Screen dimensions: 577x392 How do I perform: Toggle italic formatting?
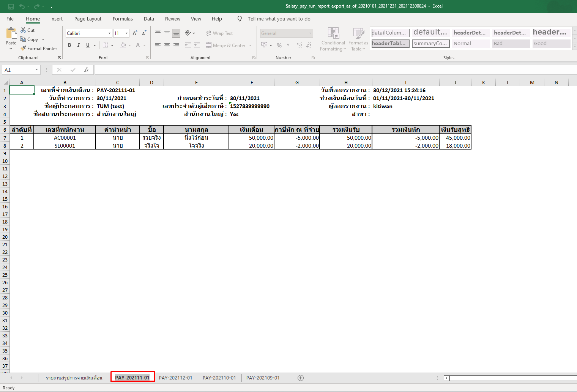tap(79, 45)
